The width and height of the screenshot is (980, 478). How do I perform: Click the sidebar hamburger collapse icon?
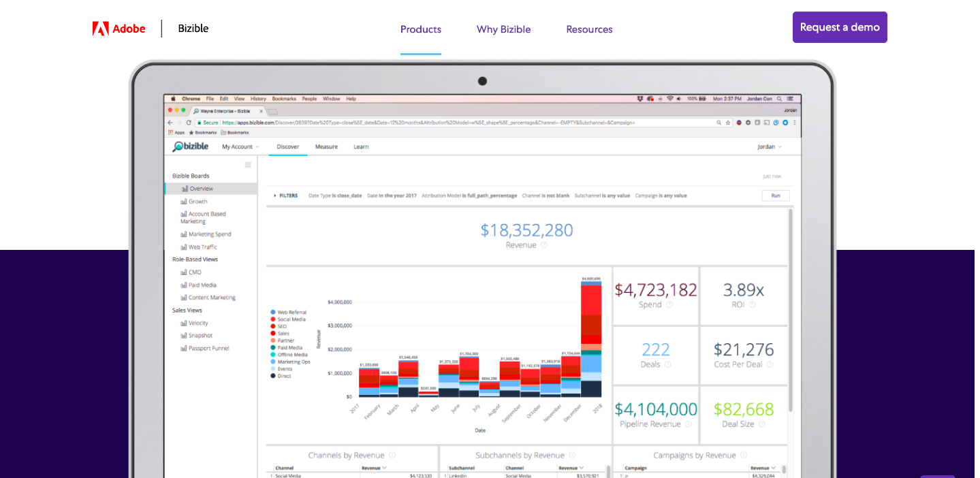pos(248,165)
